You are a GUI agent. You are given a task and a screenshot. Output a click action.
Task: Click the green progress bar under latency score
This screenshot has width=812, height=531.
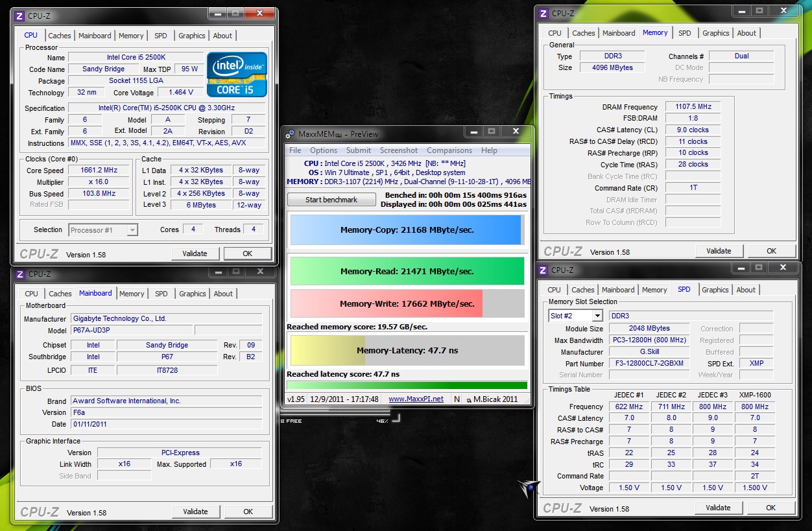click(407, 385)
